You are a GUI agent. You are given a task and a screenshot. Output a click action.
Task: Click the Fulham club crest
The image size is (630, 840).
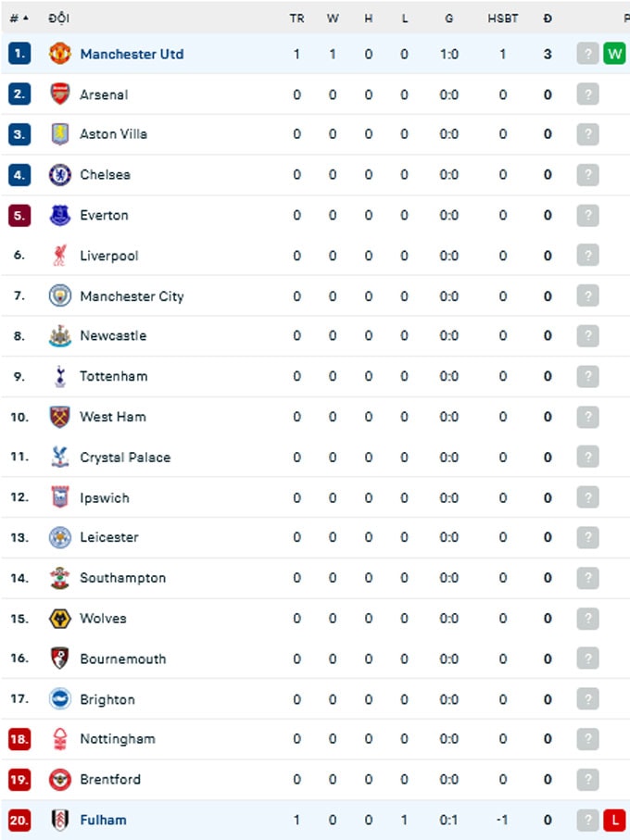(60, 820)
